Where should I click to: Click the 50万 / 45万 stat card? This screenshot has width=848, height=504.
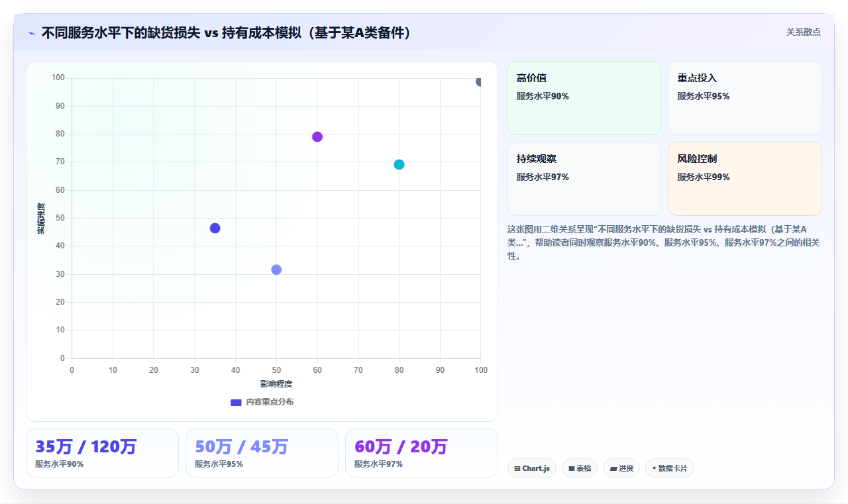(262, 453)
